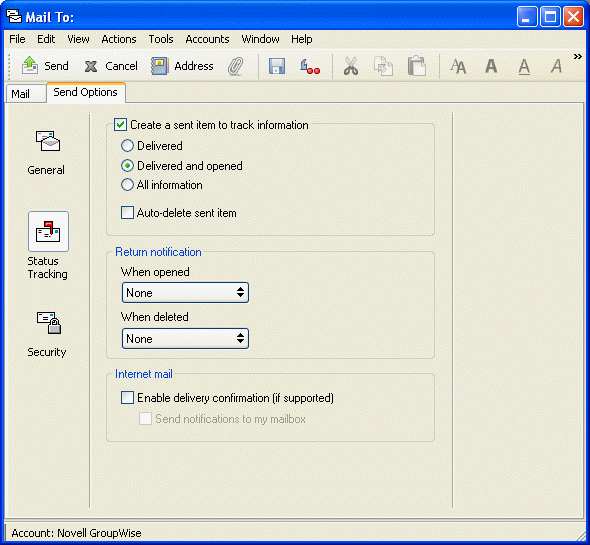Image resolution: width=590 pixels, height=545 pixels.
Task: Click the Copy icon in the toolbar
Action: click(x=383, y=66)
